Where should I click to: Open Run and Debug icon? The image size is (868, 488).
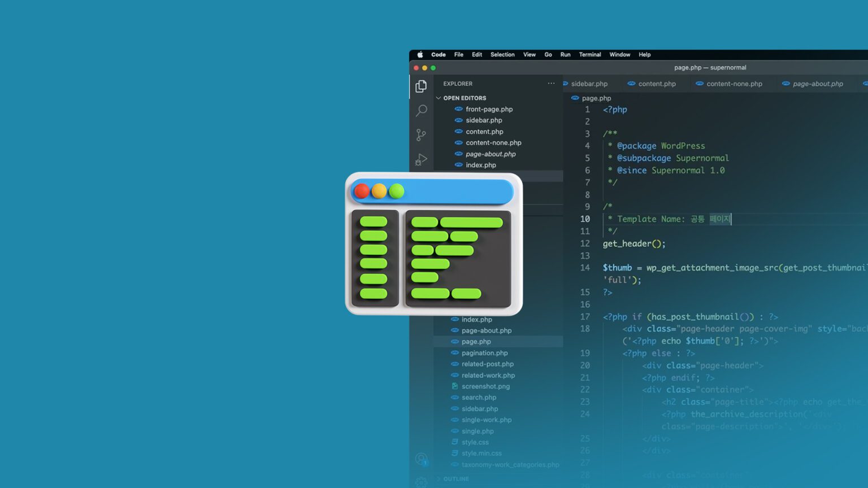[421, 160]
